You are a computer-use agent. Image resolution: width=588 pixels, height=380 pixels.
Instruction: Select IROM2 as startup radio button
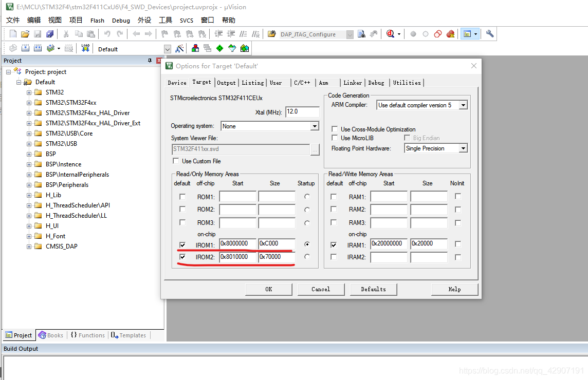point(307,257)
